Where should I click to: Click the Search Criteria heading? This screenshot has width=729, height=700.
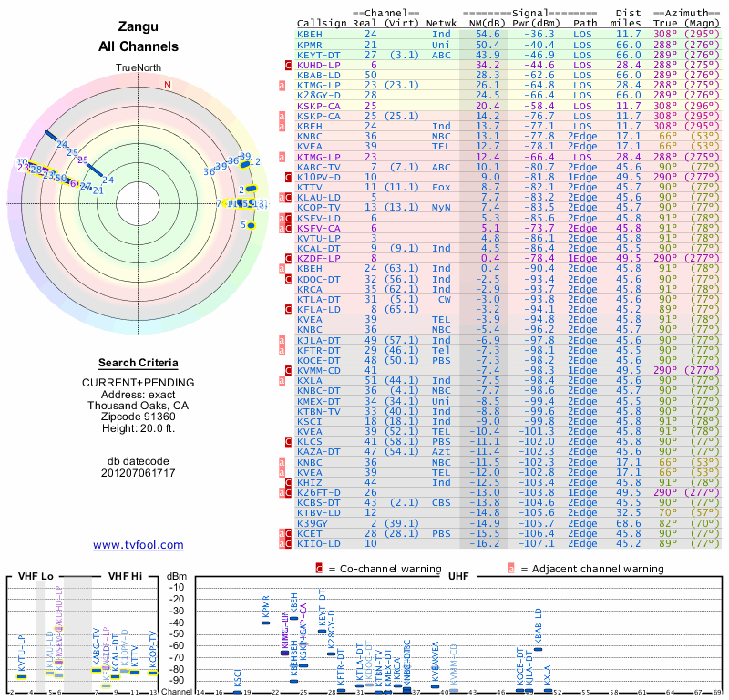139,363
